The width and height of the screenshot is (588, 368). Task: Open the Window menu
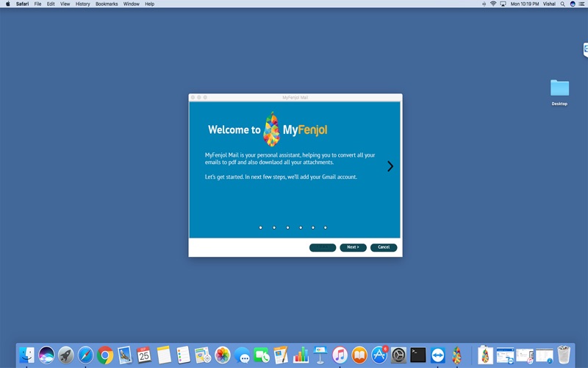[132, 4]
